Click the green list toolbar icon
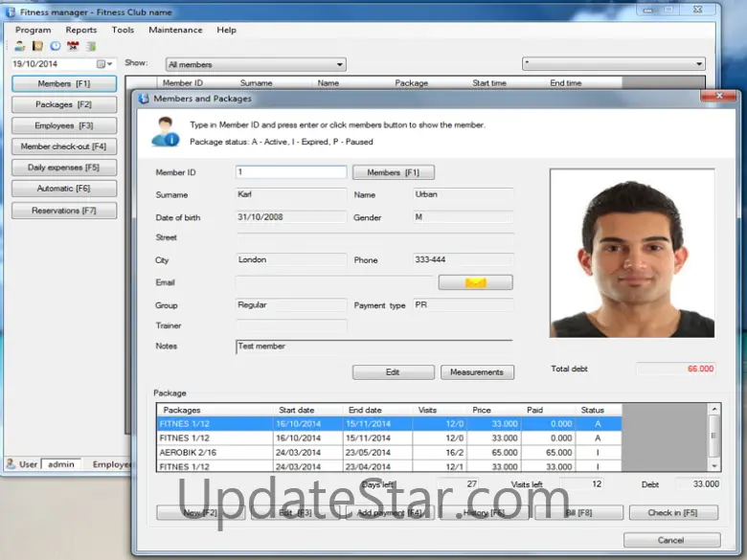Viewport: 747px width, 560px height. point(91,46)
